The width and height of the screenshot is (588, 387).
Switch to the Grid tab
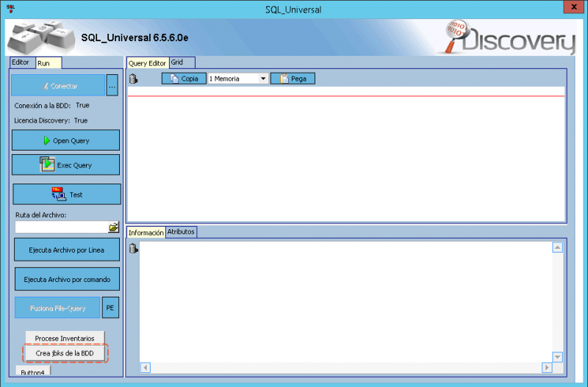click(x=182, y=62)
